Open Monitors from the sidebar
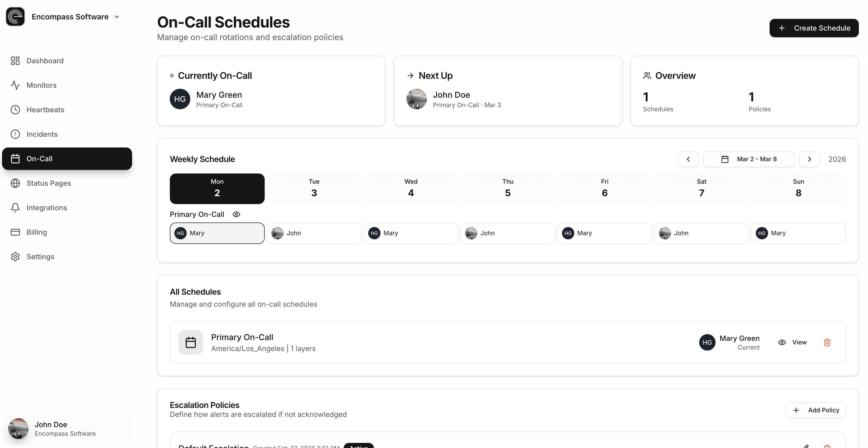 (41, 85)
